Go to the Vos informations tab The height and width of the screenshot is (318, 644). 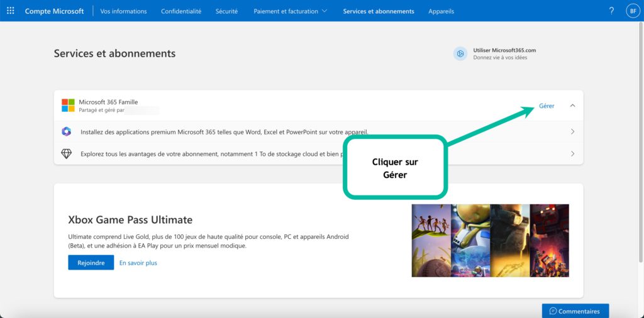click(x=123, y=11)
